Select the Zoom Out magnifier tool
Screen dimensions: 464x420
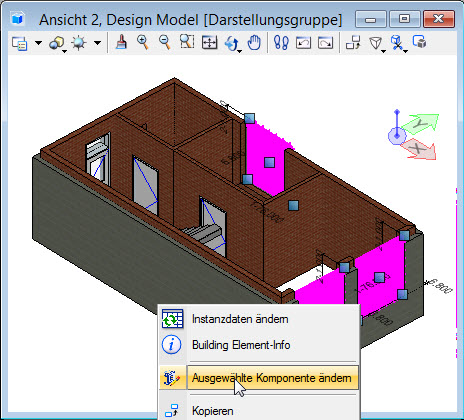(x=165, y=43)
